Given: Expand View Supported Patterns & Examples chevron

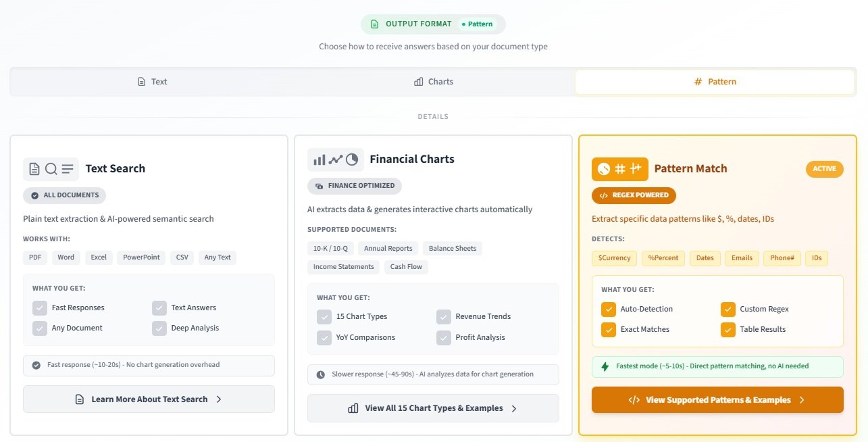Looking at the screenshot, I should pos(802,400).
